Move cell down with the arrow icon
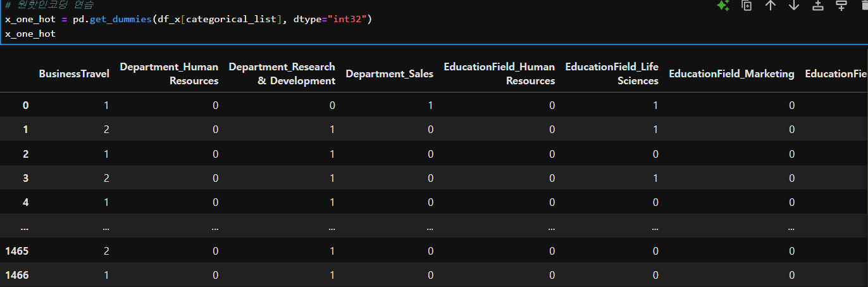The image size is (868, 287). (x=794, y=5)
